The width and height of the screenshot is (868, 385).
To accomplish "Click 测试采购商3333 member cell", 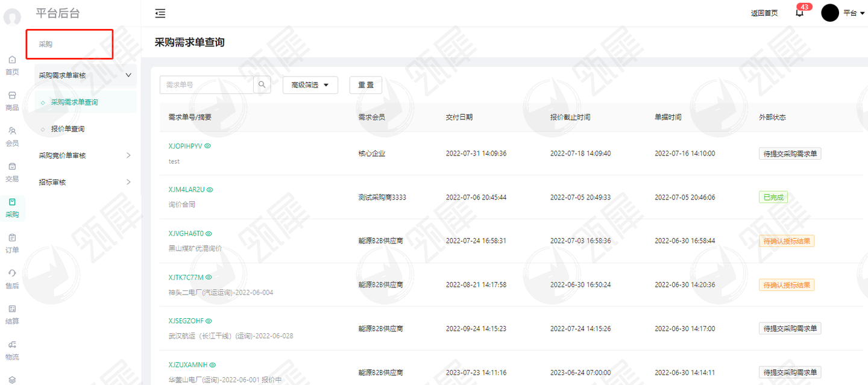I will 382,197.
